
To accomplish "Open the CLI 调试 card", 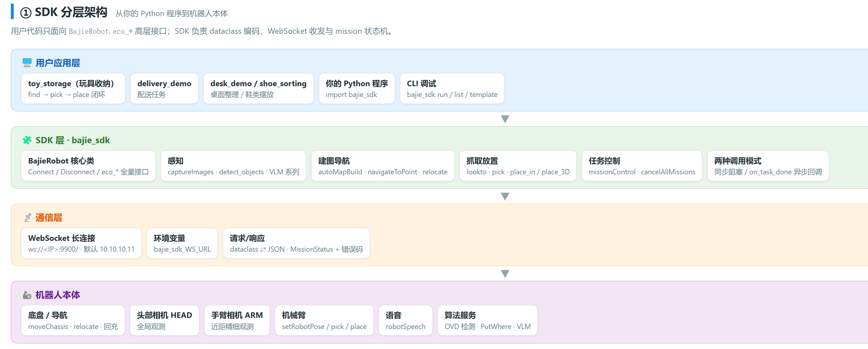I will click(452, 88).
